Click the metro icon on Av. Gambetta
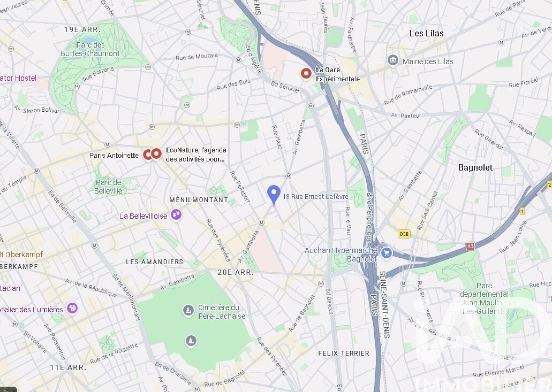The height and width of the screenshot is (392, 552). [262, 222]
